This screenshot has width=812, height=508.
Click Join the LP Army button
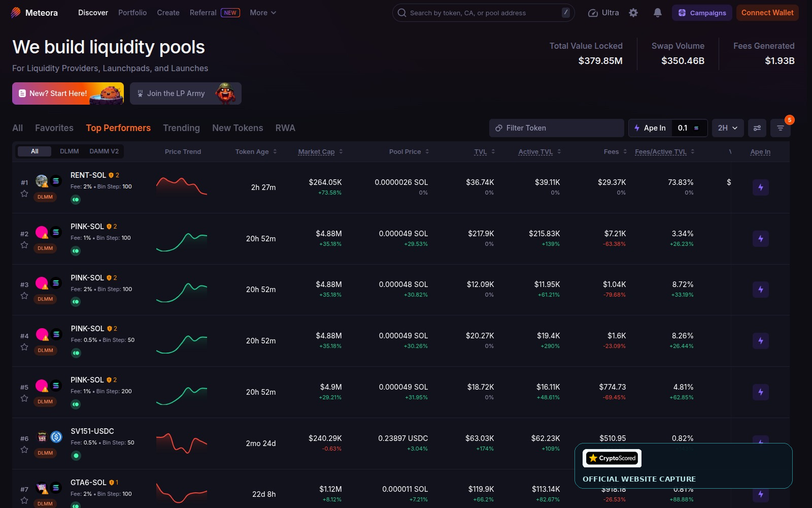point(186,93)
